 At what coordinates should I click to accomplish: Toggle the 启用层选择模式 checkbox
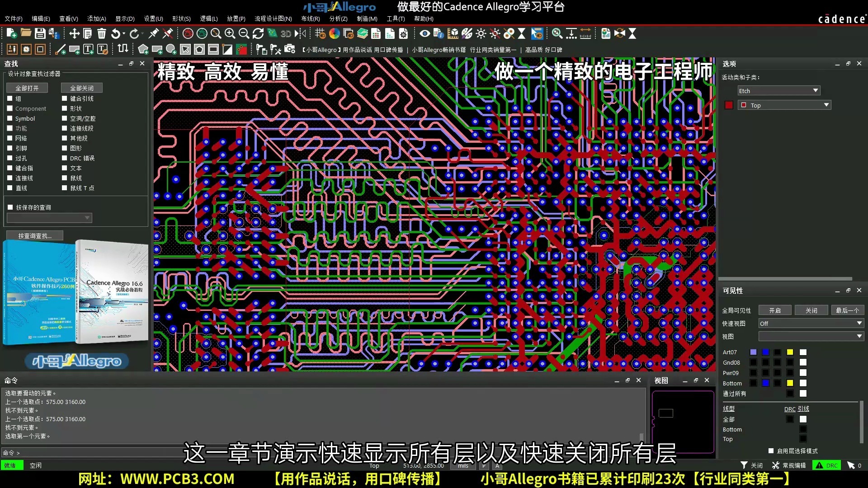[x=771, y=450]
